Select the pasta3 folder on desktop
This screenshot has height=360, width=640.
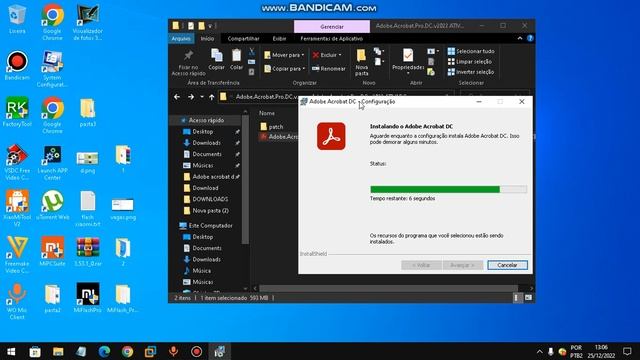[x=87, y=112]
